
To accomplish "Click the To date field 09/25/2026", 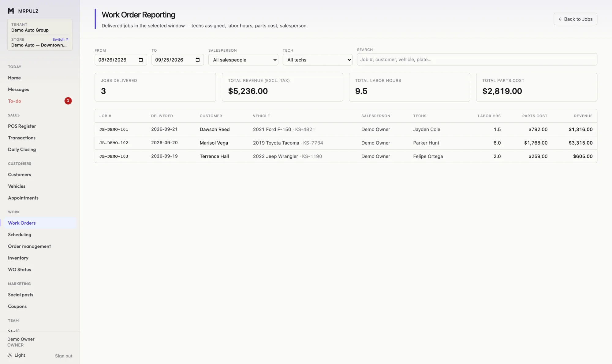I will [x=178, y=60].
